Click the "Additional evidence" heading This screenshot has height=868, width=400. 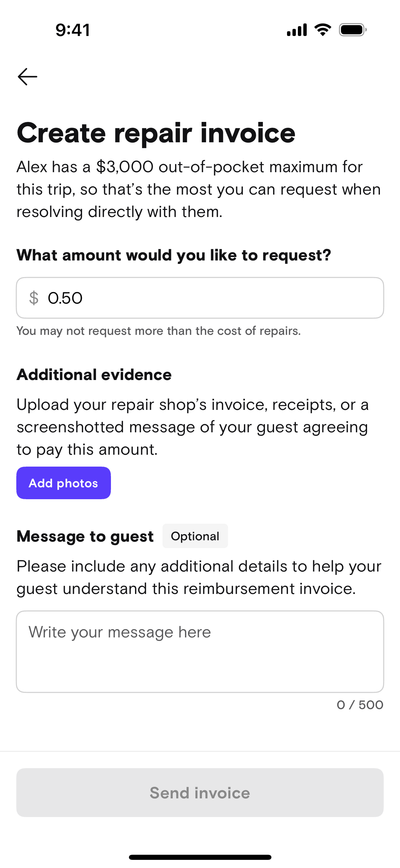tap(94, 375)
